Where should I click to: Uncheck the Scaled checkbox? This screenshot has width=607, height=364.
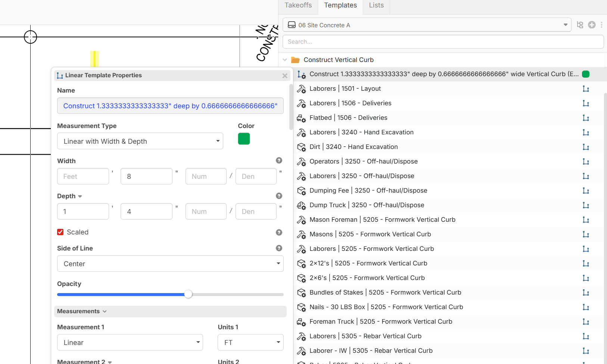point(60,232)
